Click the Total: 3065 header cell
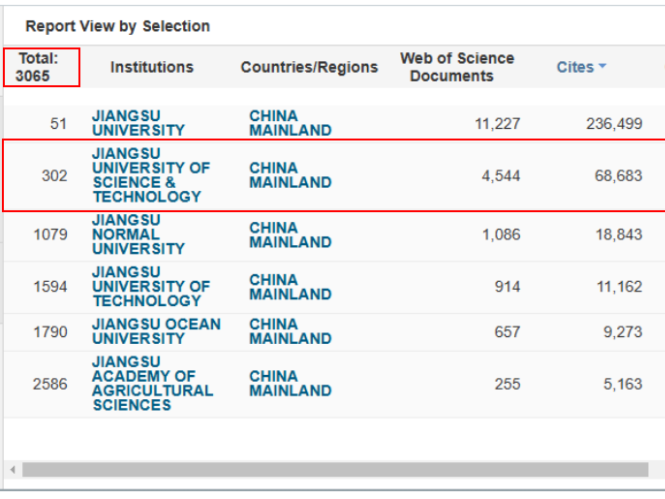 42,67
